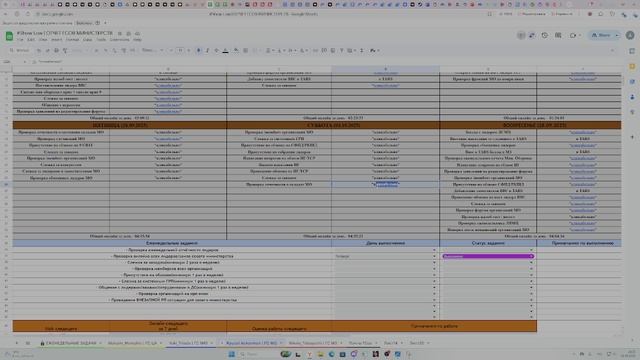Click the insert comment toolbar icon
Screen dimensions: 640x360
point(324,51)
